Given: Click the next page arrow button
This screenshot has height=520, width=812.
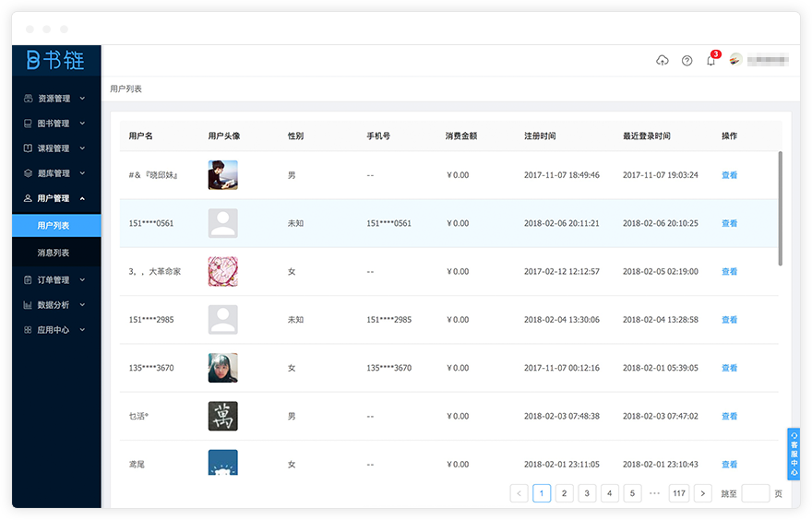Looking at the screenshot, I should coord(702,493).
